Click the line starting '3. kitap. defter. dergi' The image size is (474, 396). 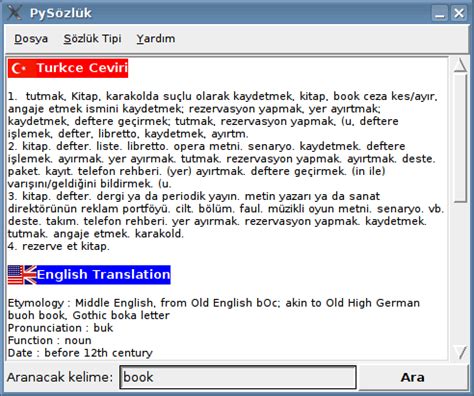[x=194, y=196]
